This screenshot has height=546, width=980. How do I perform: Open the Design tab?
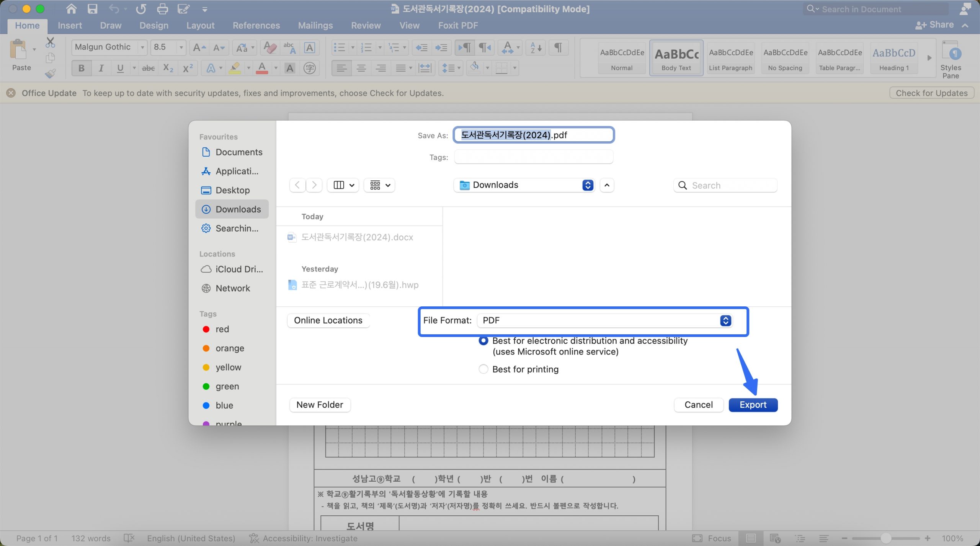click(x=154, y=26)
